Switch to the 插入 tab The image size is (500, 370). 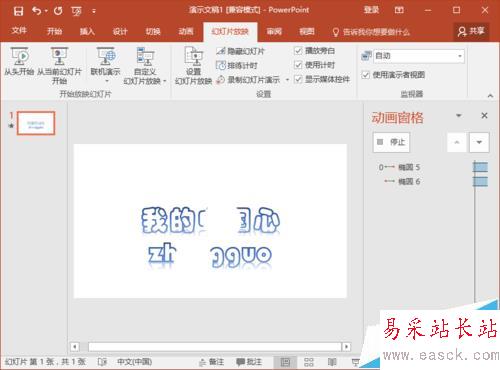tap(87, 31)
